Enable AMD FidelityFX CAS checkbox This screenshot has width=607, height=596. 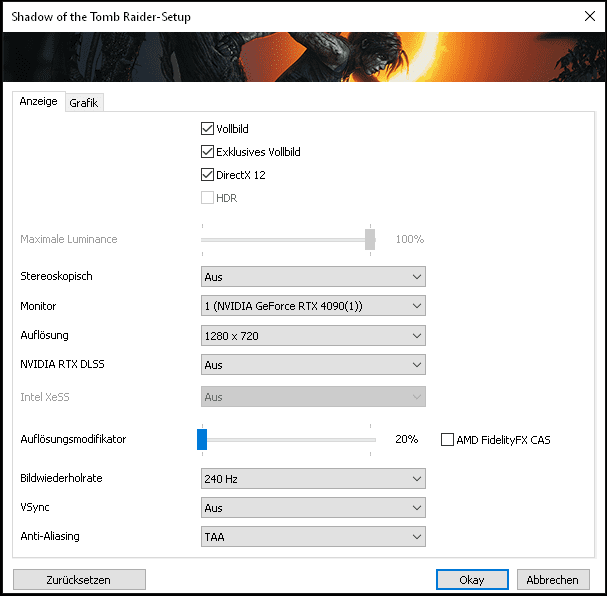447,440
